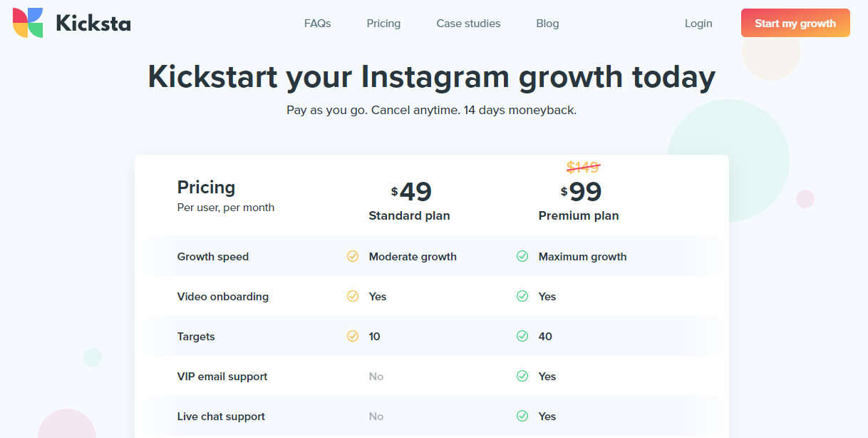Open the FAQs page
Image resolution: width=868 pixels, height=438 pixels.
click(x=318, y=24)
